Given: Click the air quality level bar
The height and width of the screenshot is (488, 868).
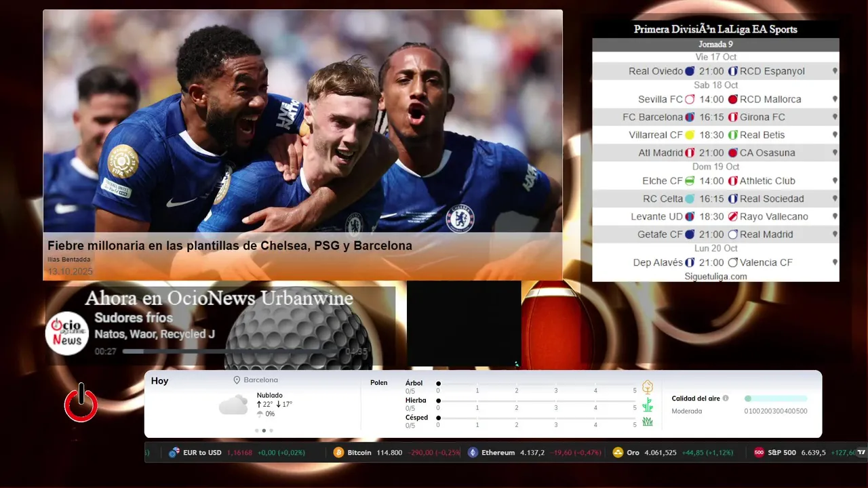Looking at the screenshot, I should coord(776,399).
